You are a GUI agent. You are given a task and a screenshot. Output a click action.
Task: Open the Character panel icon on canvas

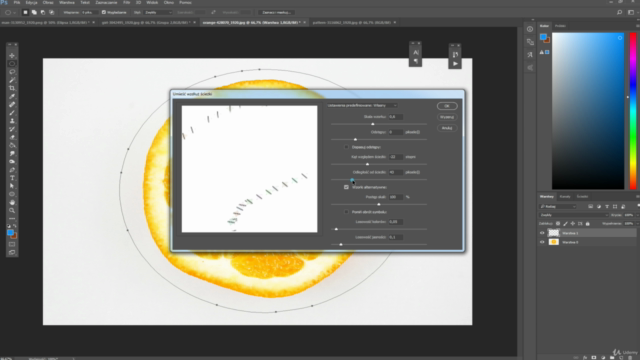(x=416, y=53)
